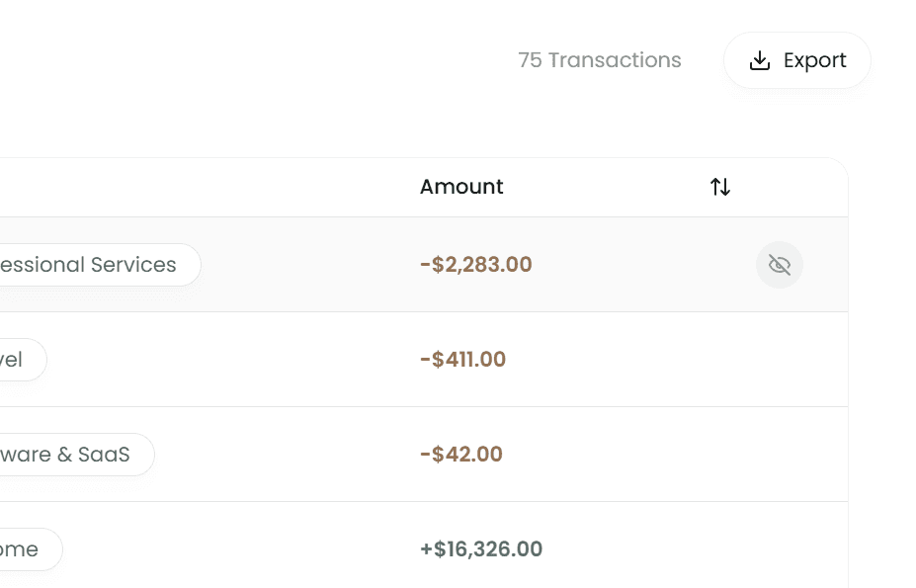Click the Export text label

(814, 61)
